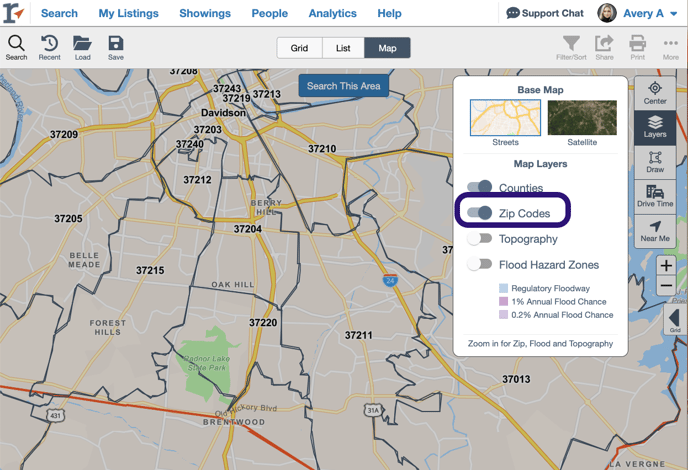The width and height of the screenshot is (688, 470).
Task: Select the Draw tool
Action: tap(655, 162)
